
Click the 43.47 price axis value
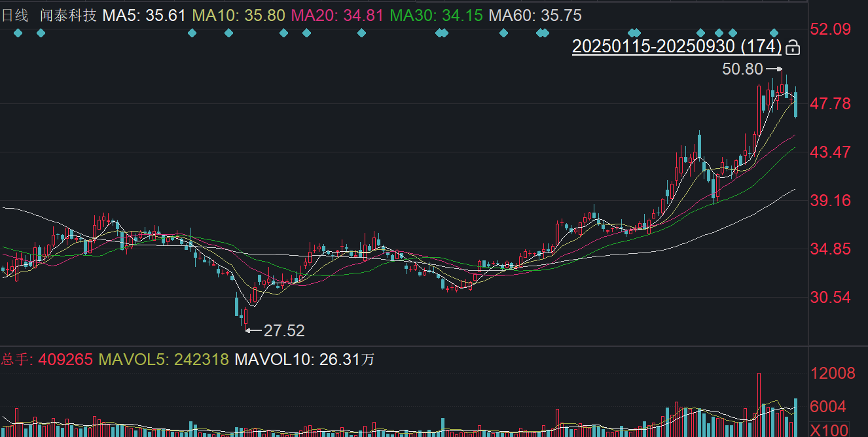coord(831,152)
